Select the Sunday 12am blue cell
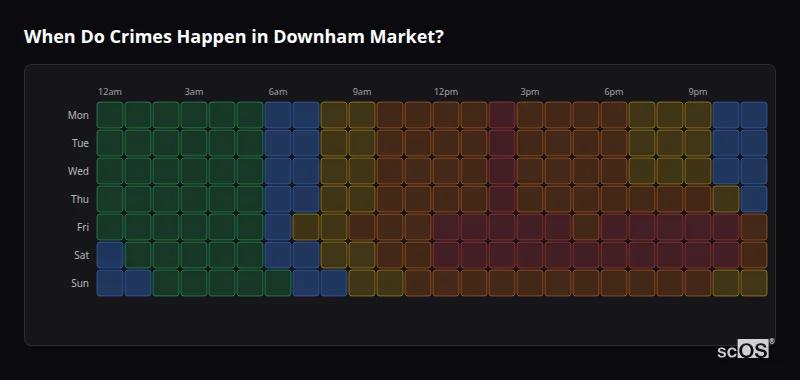 [110, 283]
